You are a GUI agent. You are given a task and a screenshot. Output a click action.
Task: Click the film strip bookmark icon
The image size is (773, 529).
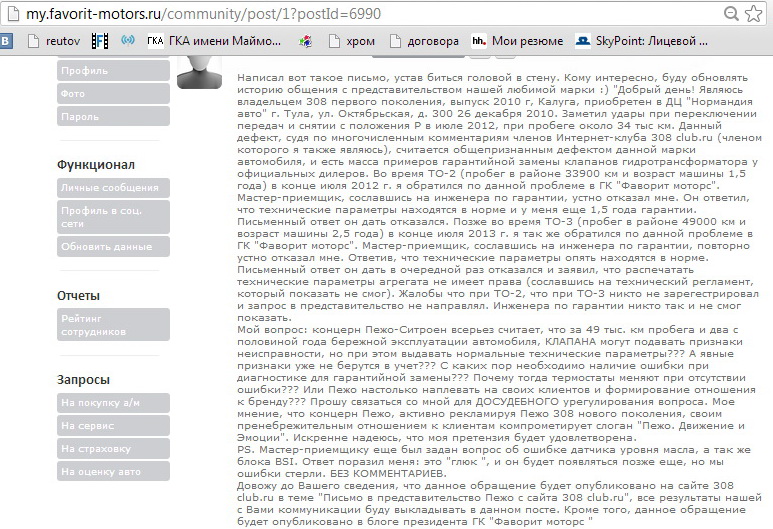[x=98, y=41]
